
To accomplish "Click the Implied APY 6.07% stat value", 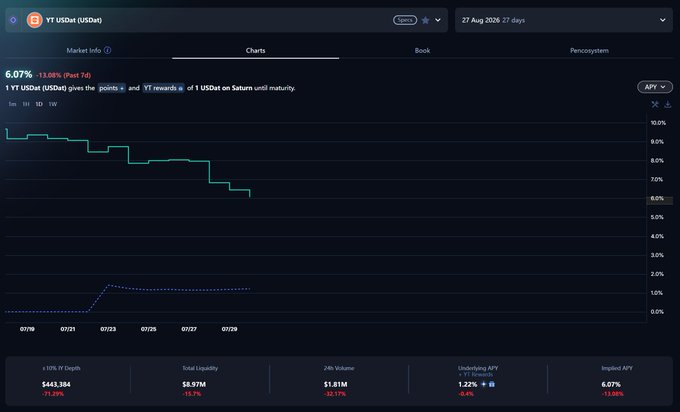I will [x=611, y=384].
